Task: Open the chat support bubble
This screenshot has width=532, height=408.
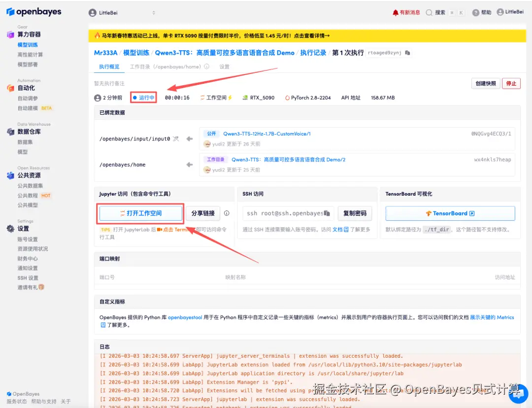Action: (518, 393)
